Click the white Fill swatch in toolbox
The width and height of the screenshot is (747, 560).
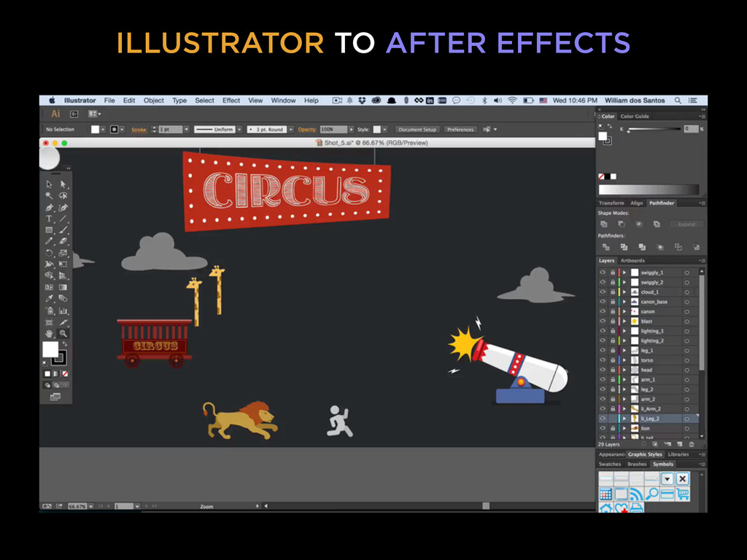pos(50,349)
